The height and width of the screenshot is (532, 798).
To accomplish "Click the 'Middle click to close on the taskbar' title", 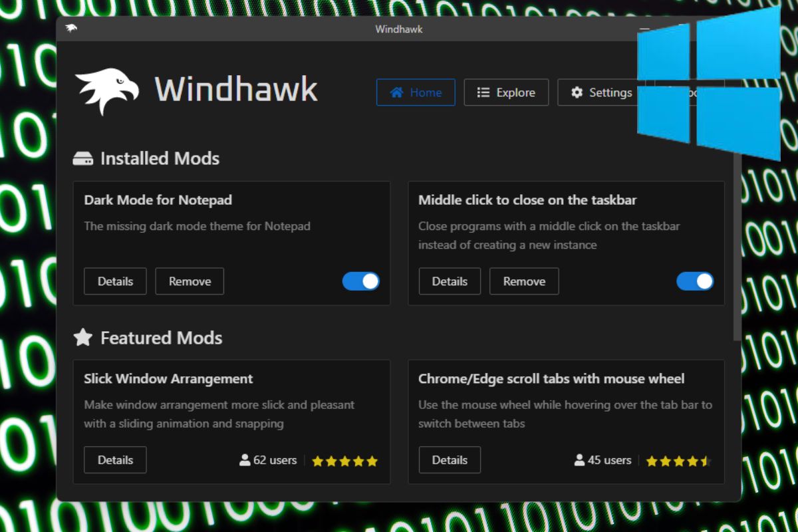I will (x=528, y=200).
